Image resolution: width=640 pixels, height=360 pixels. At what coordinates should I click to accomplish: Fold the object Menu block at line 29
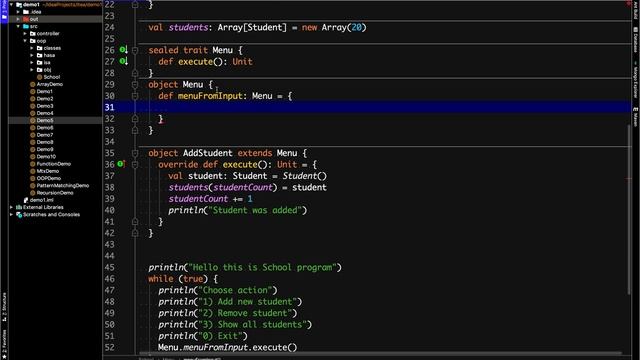point(135,84)
